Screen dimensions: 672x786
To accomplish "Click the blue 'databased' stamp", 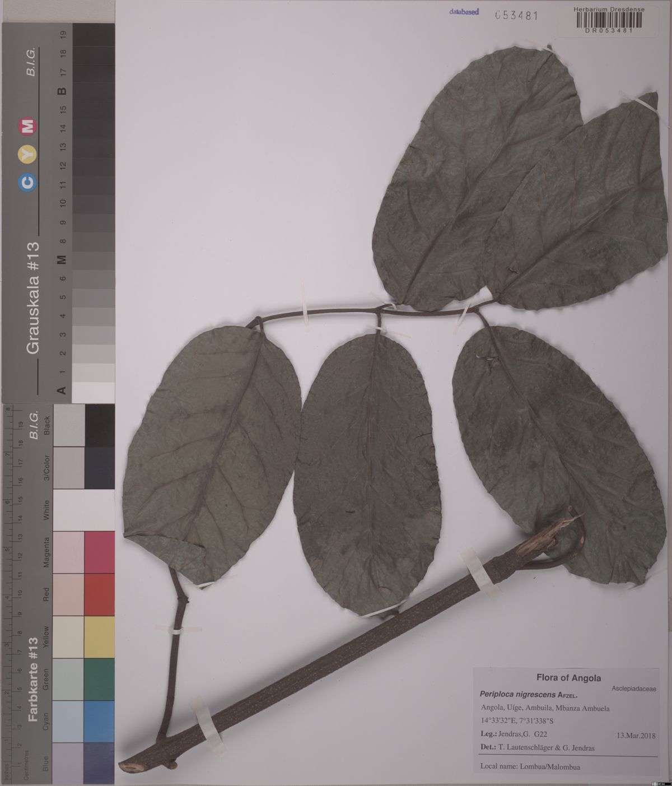I will pyautogui.click(x=464, y=12).
